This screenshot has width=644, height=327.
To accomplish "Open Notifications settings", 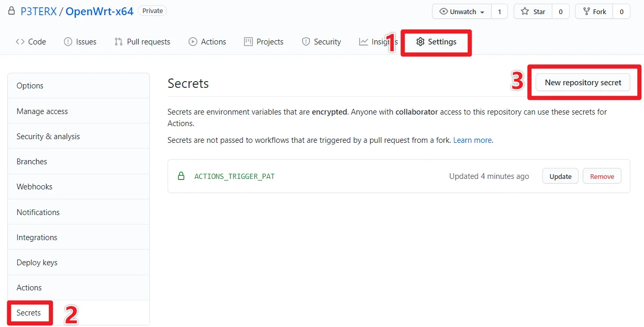I will (x=79, y=212).
